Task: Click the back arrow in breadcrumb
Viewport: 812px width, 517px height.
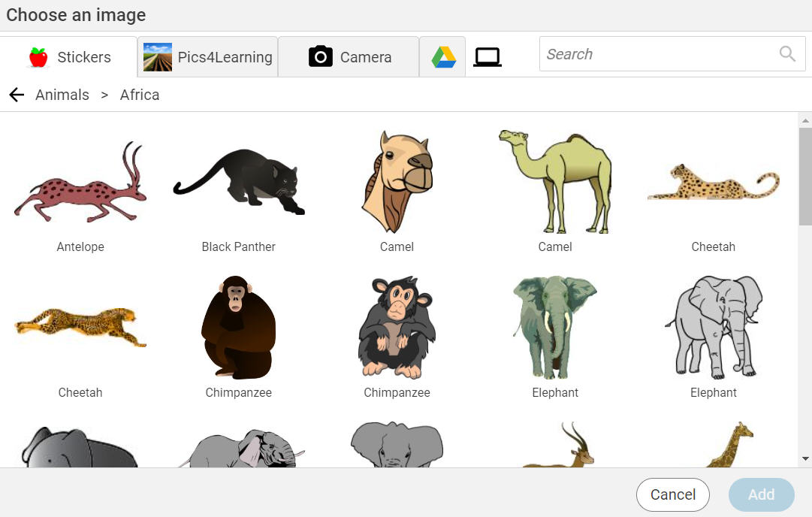Action: [17, 95]
